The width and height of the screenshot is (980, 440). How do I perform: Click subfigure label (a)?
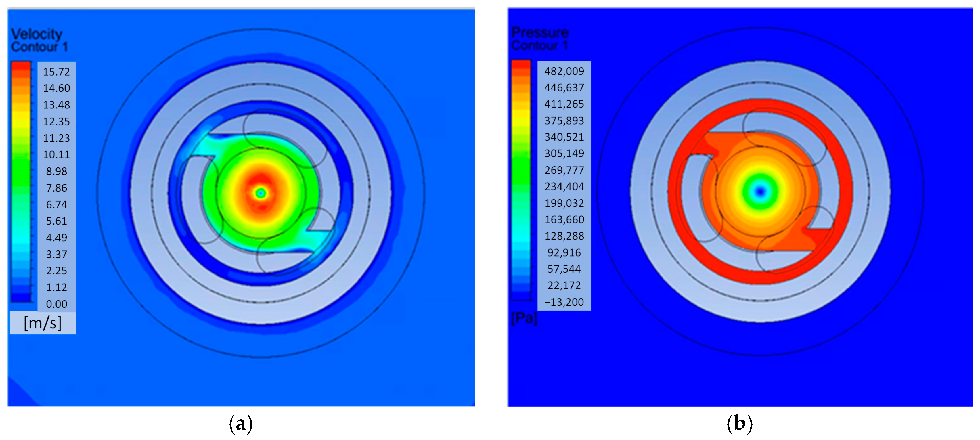[241, 424]
